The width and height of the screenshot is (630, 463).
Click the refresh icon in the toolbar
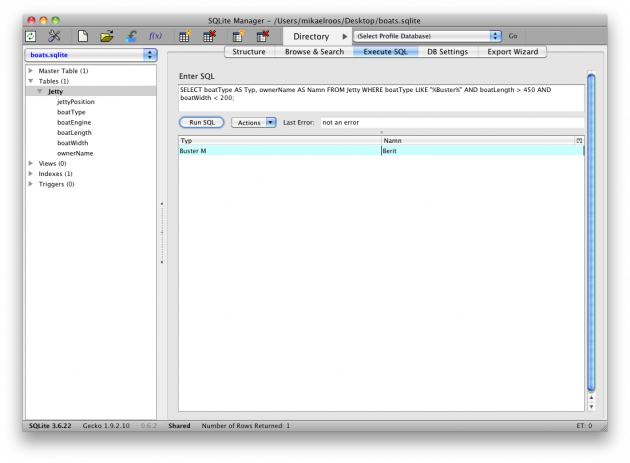click(x=31, y=36)
